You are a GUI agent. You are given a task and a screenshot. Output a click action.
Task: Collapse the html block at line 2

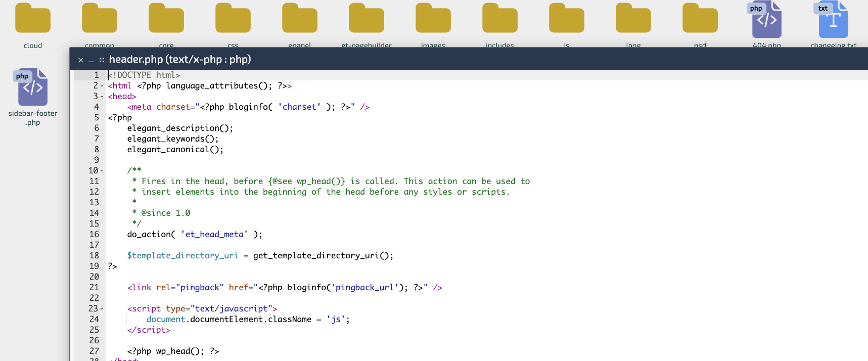[102, 86]
